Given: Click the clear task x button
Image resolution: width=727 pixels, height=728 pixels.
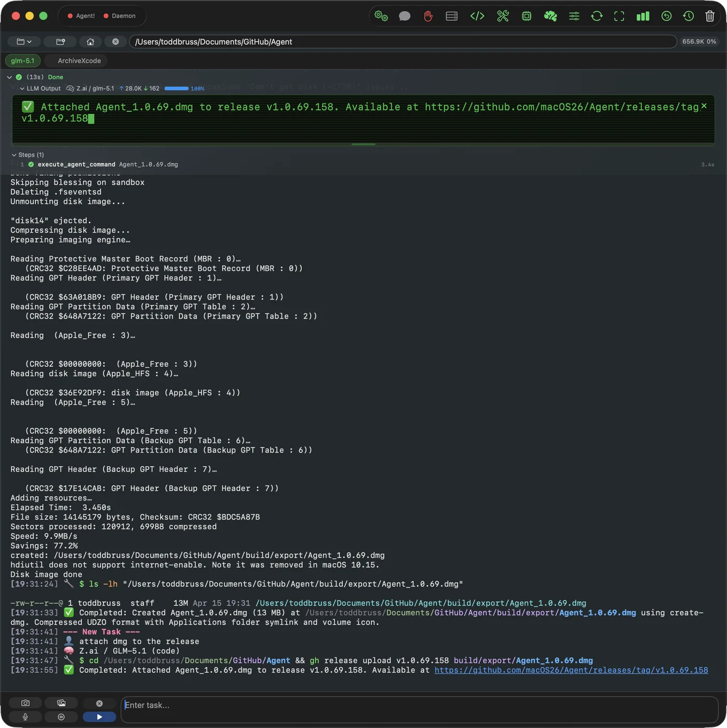Looking at the screenshot, I should point(99,703).
